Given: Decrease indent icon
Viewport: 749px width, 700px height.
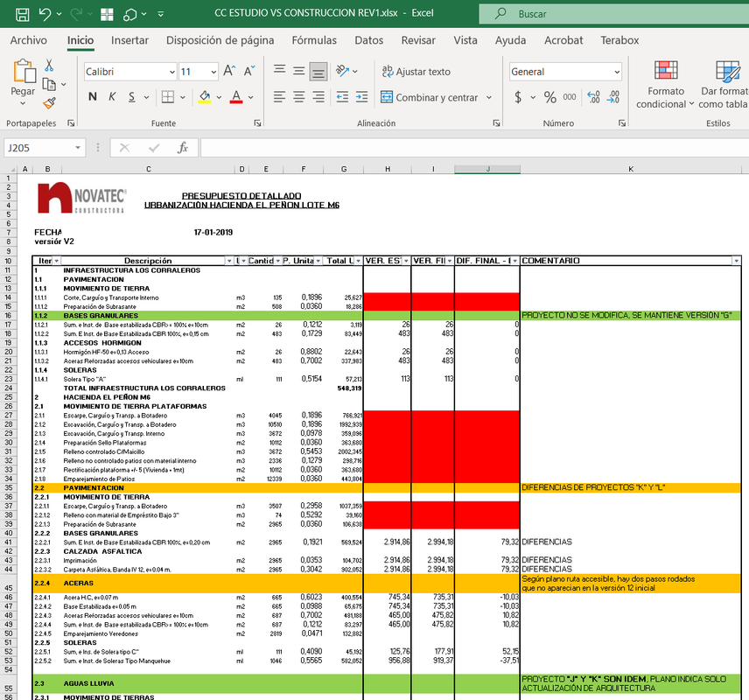Looking at the screenshot, I should pyautogui.click(x=342, y=97).
